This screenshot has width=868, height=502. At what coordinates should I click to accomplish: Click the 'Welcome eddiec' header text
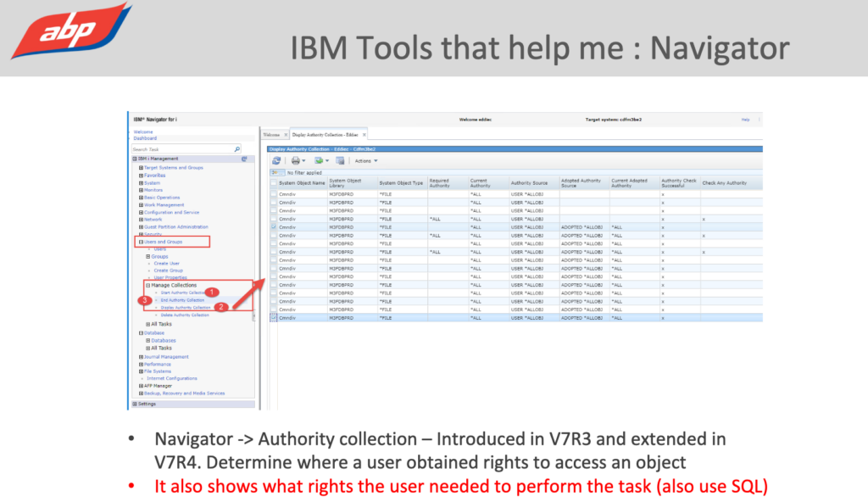476,120
